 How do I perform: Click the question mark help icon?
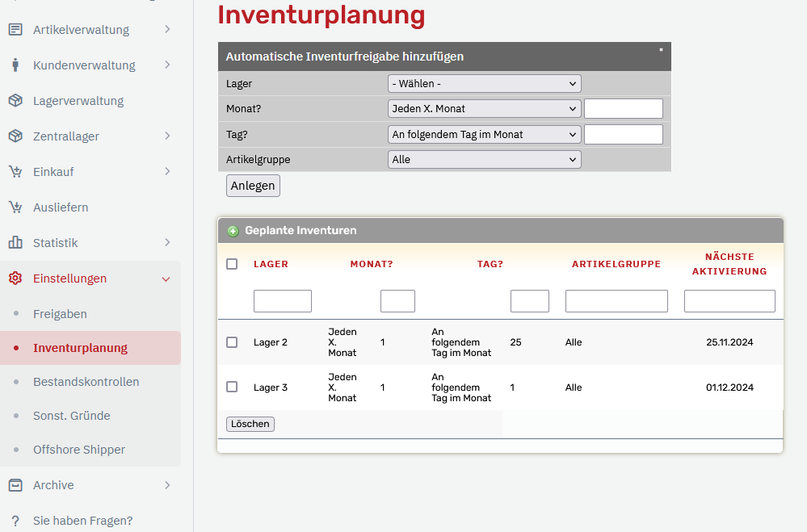(15, 521)
